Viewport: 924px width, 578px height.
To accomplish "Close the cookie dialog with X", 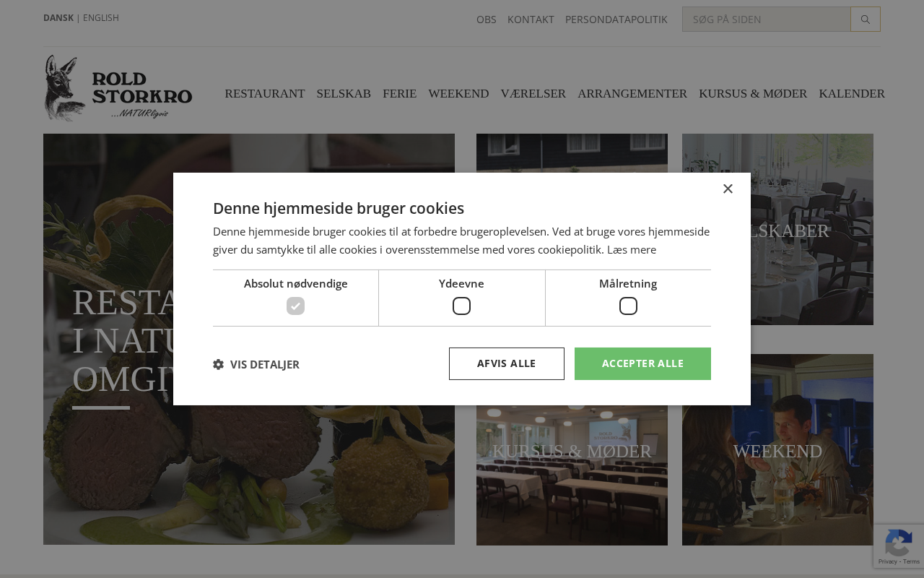I will [728, 189].
